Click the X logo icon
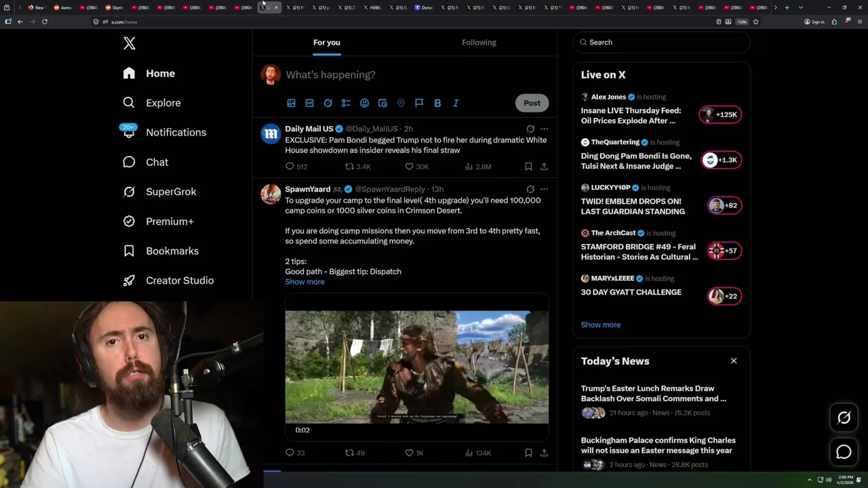This screenshot has height=488, width=868. pyautogui.click(x=130, y=43)
